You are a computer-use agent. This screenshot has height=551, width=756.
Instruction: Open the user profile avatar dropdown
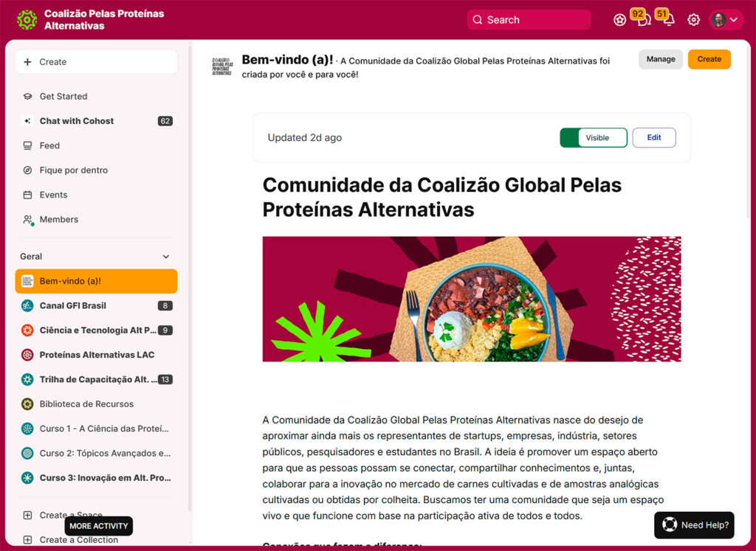point(726,20)
